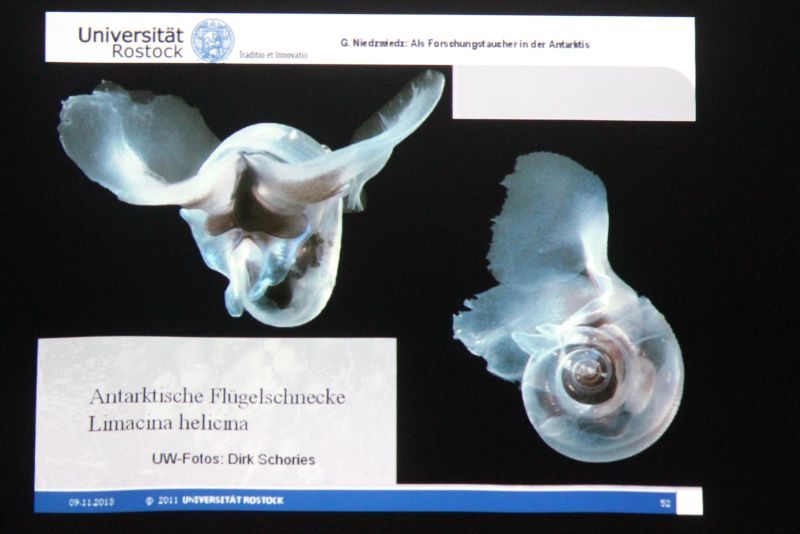This screenshot has height=534, width=800.
Task: Click the header title 'G. Niedzwiedz: Als Forschungstaucher in der Antarktis'
Action: [465, 44]
